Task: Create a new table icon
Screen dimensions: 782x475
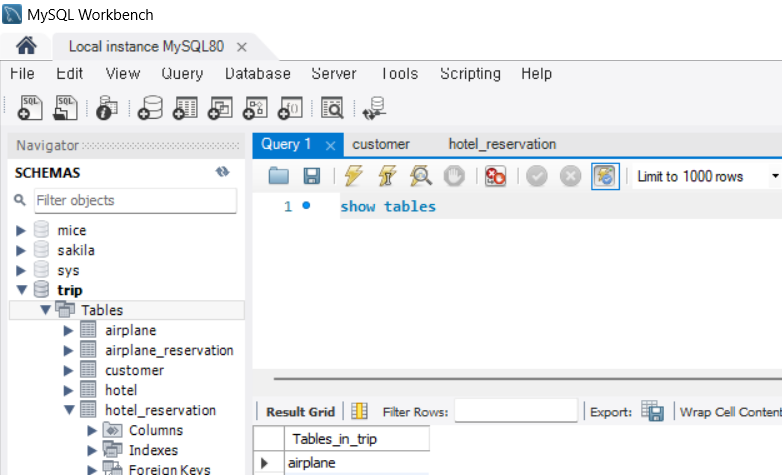Action: click(185, 108)
